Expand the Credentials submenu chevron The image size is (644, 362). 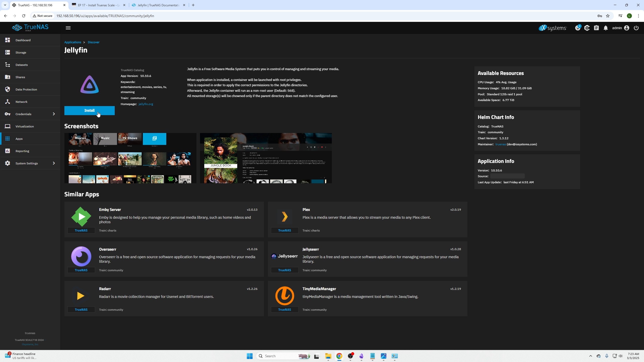point(54,114)
